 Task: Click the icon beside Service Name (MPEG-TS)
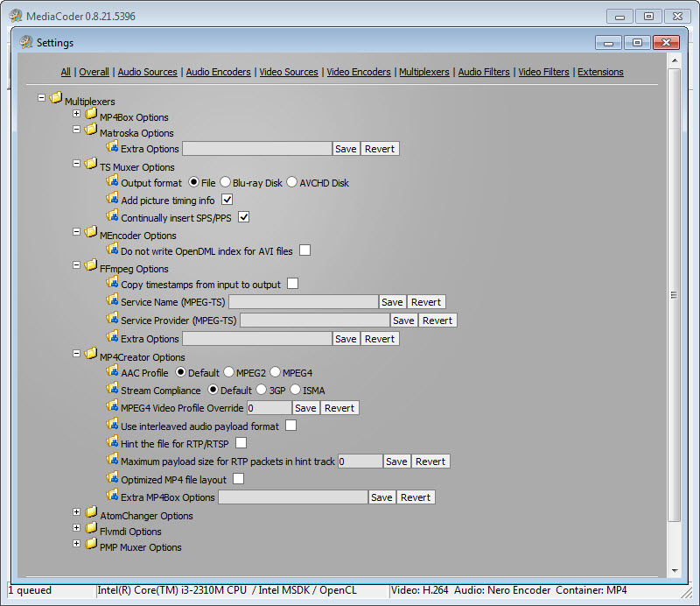(x=112, y=300)
